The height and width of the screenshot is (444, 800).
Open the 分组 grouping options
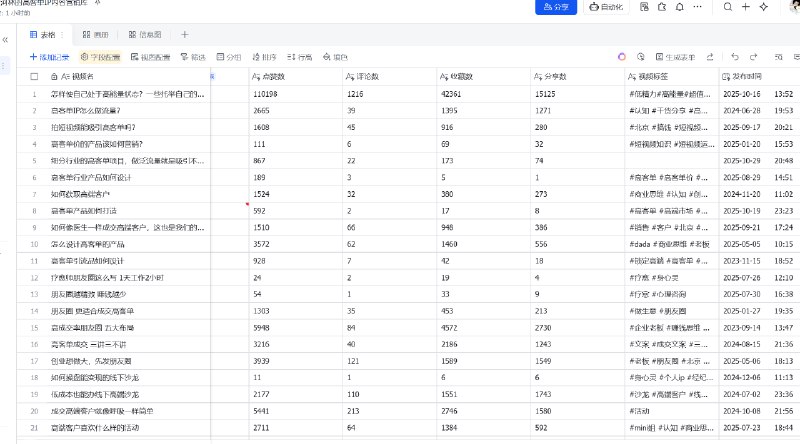(x=228, y=58)
